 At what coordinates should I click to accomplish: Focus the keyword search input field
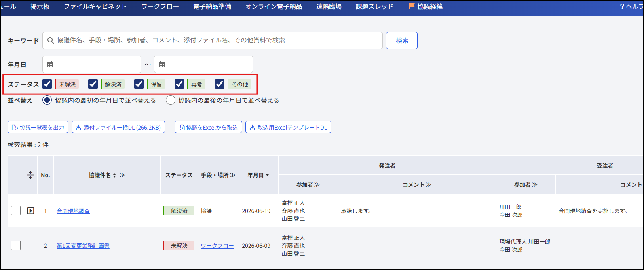[213, 40]
